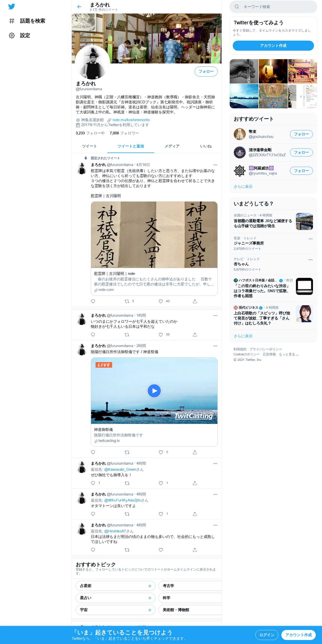Open 3,233 フォロー中 list
322x644 pixels.
[90, 133]
